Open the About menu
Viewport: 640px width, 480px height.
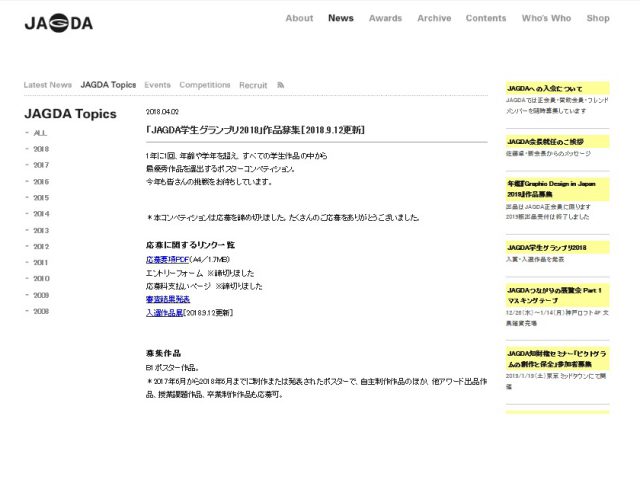(x=299, y=18)
